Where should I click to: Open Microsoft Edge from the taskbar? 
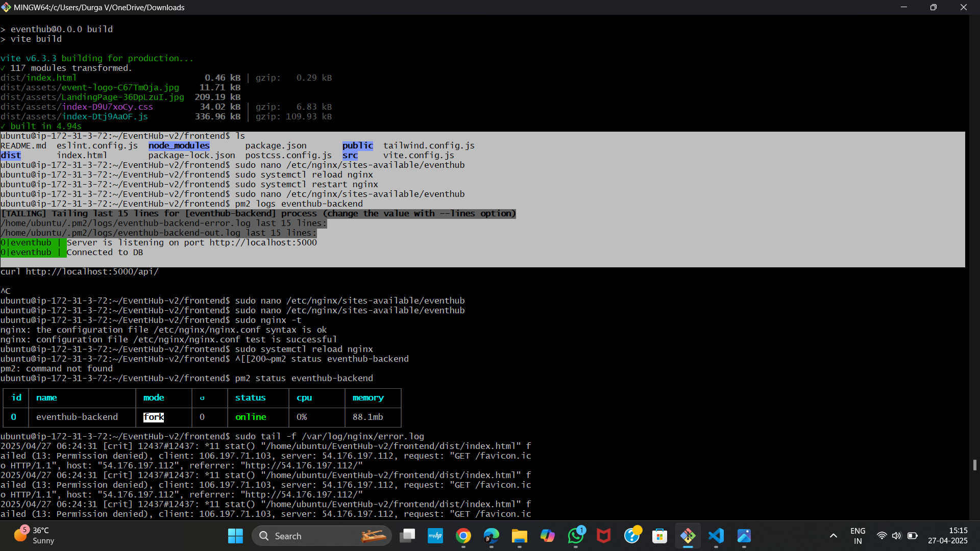(492, 536)
